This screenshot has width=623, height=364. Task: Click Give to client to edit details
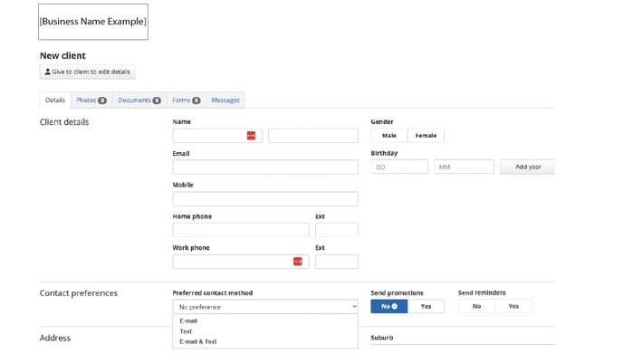tap(88, 72)
